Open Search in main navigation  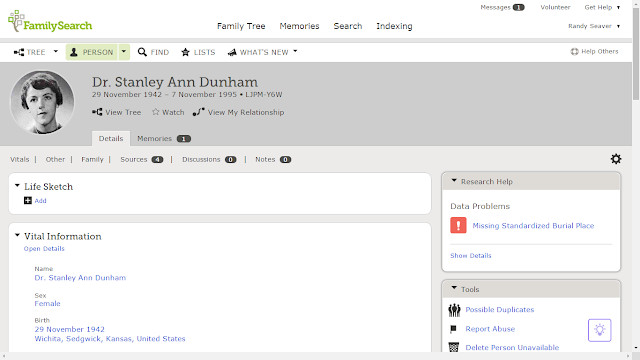(x=348, y=26)
